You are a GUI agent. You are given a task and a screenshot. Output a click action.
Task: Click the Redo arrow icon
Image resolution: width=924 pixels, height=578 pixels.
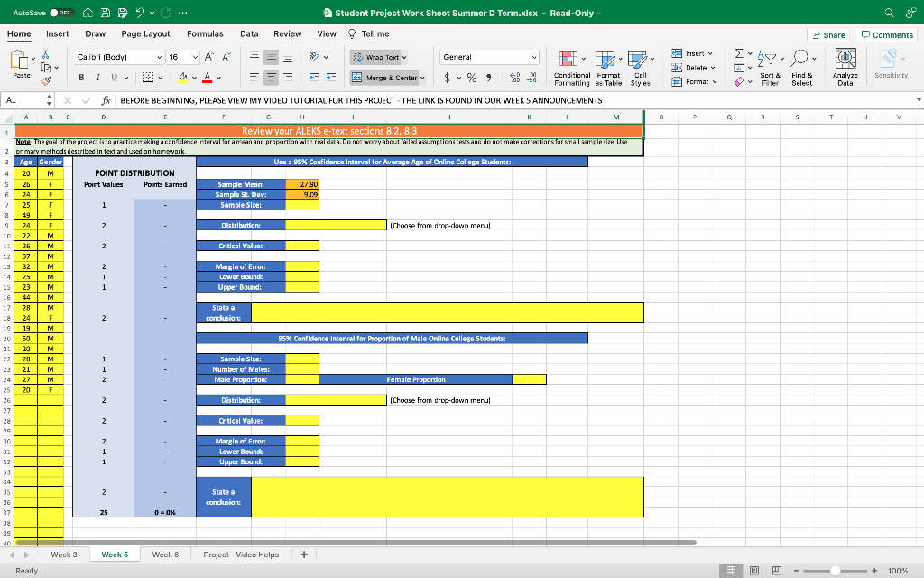[x=166, y=13]
